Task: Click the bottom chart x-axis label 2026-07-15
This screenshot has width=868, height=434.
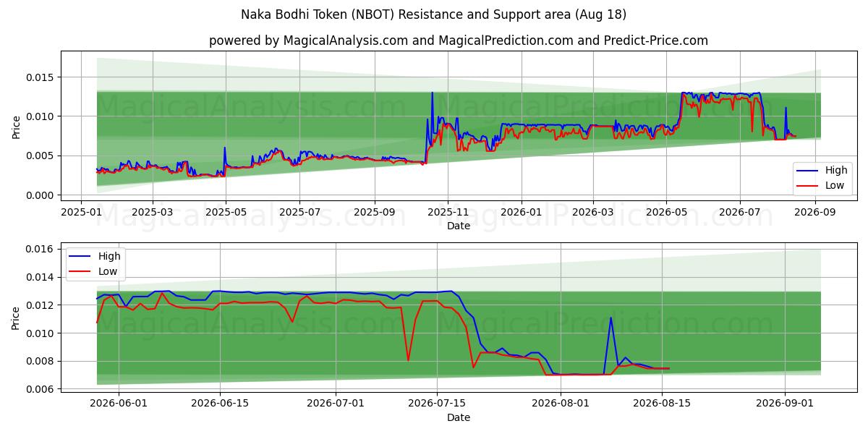Action: [437, 403]
